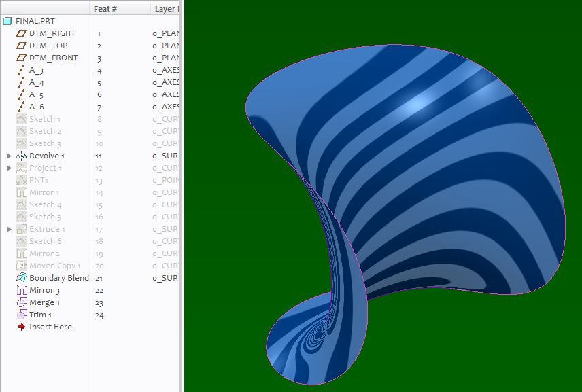Click feature number 11 cell

pyautogui.click(x=99, y=156)
